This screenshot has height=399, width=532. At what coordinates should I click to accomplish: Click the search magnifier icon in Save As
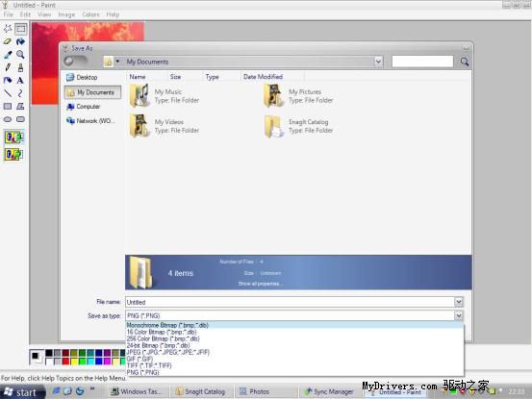tap(464, 62)
